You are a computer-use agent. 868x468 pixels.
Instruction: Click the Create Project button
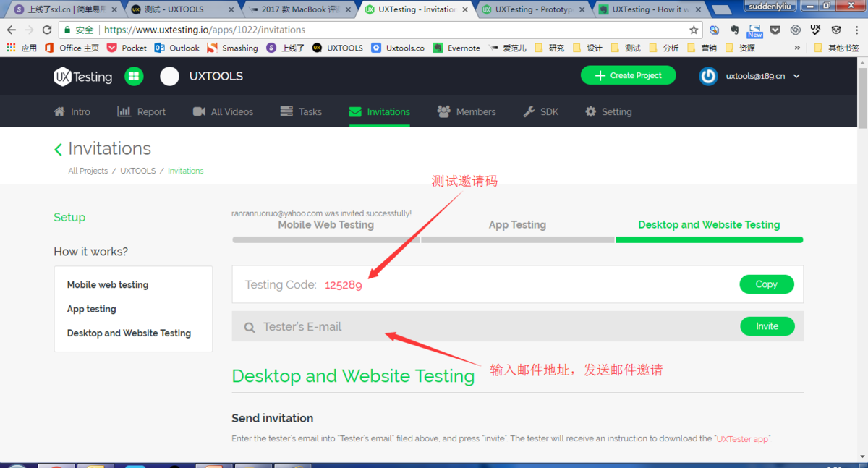[x=628, y=75]
